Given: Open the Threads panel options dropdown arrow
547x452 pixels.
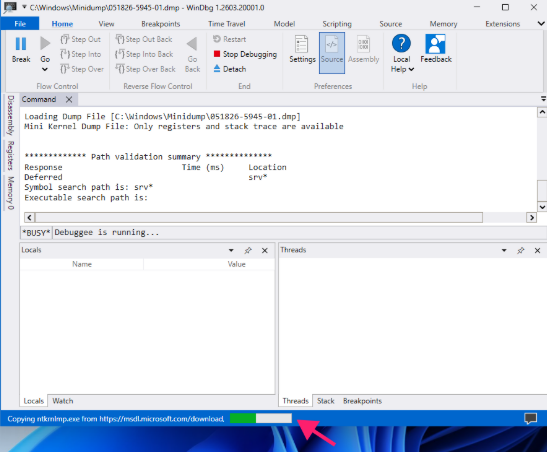Looking at the screenshot, I should click(x=504, y=250).
